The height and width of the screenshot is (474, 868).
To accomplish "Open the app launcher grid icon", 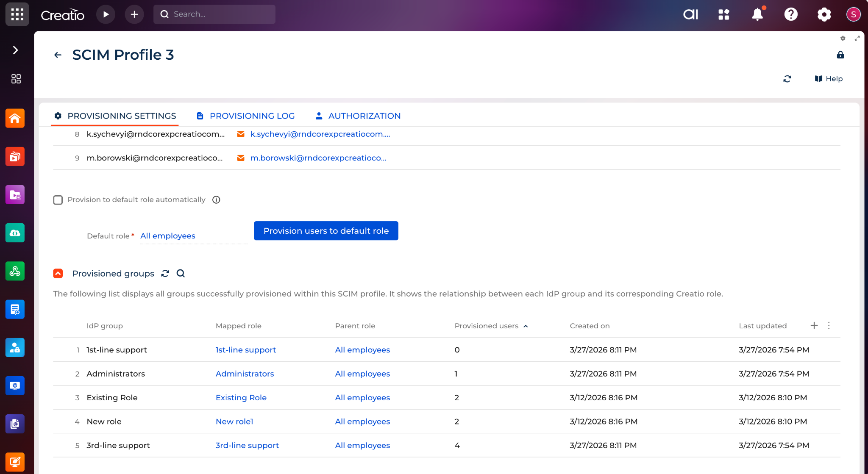I will click(17, 14).
